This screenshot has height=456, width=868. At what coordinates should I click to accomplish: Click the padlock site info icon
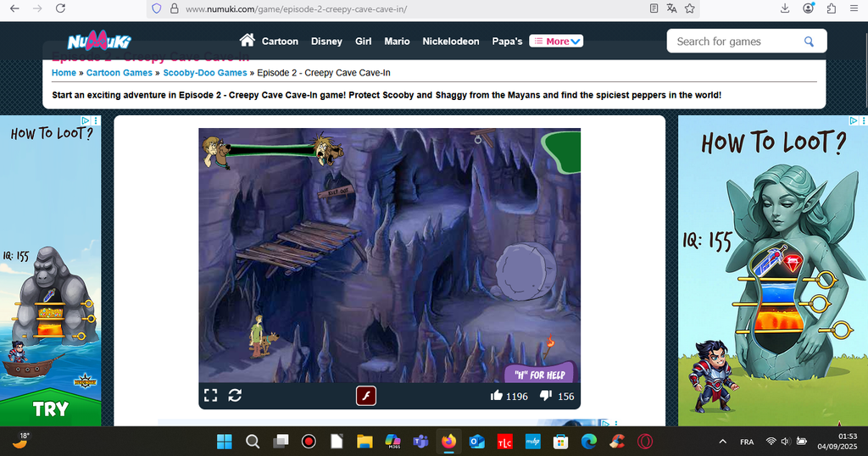pos(174,8)
